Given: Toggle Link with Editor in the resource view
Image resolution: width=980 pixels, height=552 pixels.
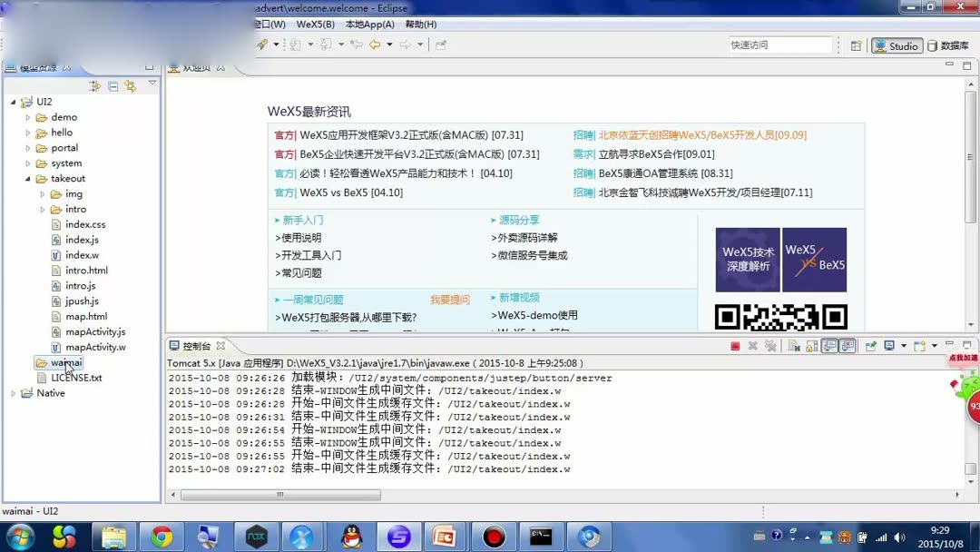Looking at the screenshot, I should 129,85.
